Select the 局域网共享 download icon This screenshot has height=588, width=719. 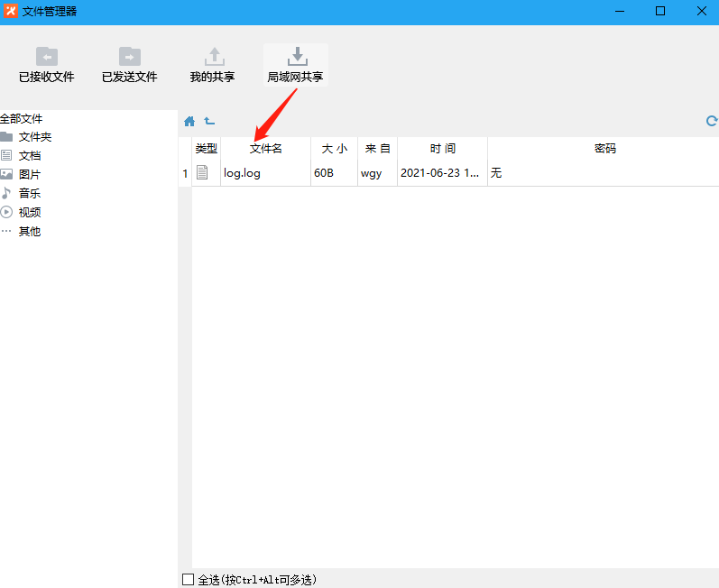(295, 56)
